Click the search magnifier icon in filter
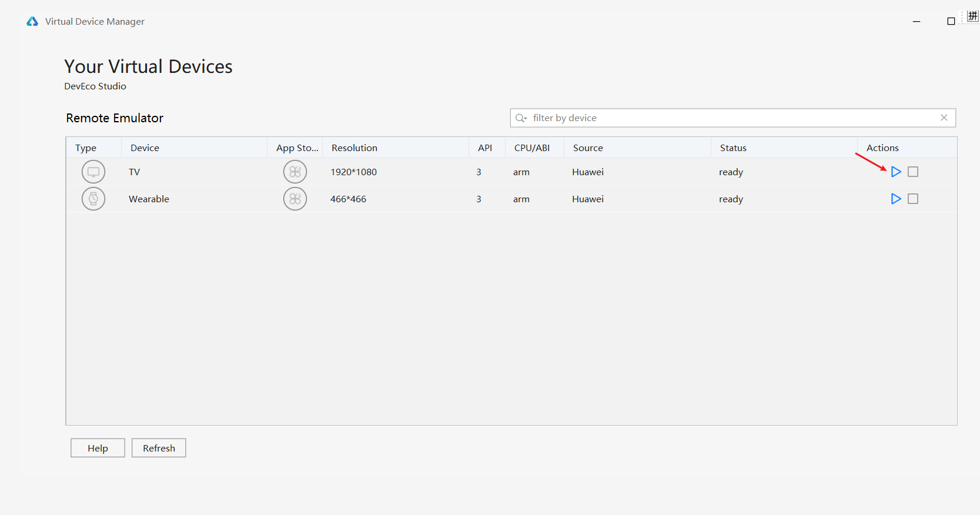This screenshot has height=515, width=980. pos(521,118)
